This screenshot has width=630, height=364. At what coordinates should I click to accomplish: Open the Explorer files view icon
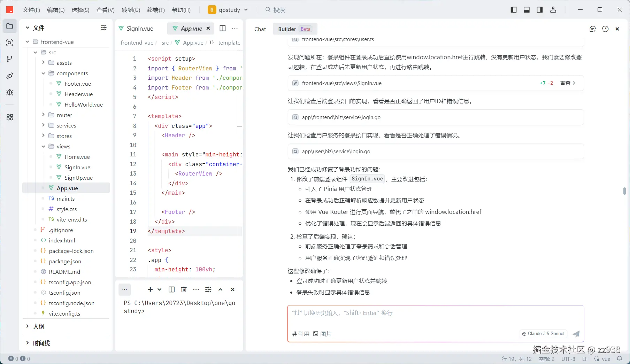(x=10, y=26)
